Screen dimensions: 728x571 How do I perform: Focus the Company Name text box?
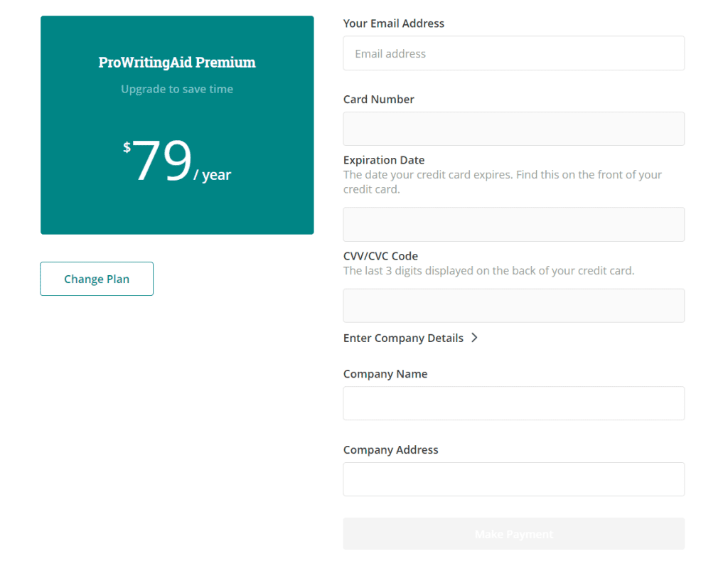pyautogui.click(x=513, y=403)
